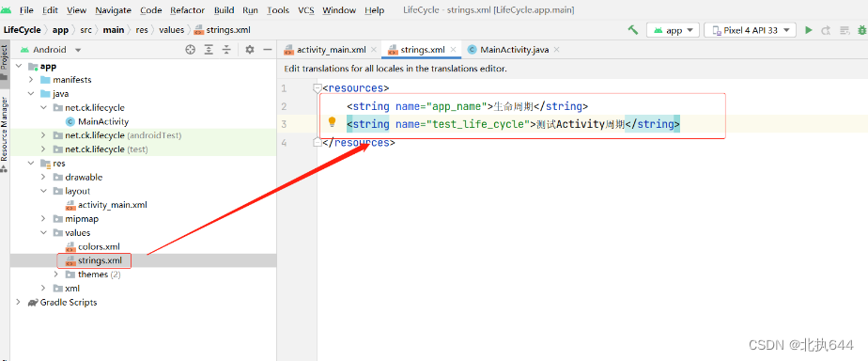Fold the resources tag at line 1
The width and height of the screenshot is (868, 361).
[318, 88]
